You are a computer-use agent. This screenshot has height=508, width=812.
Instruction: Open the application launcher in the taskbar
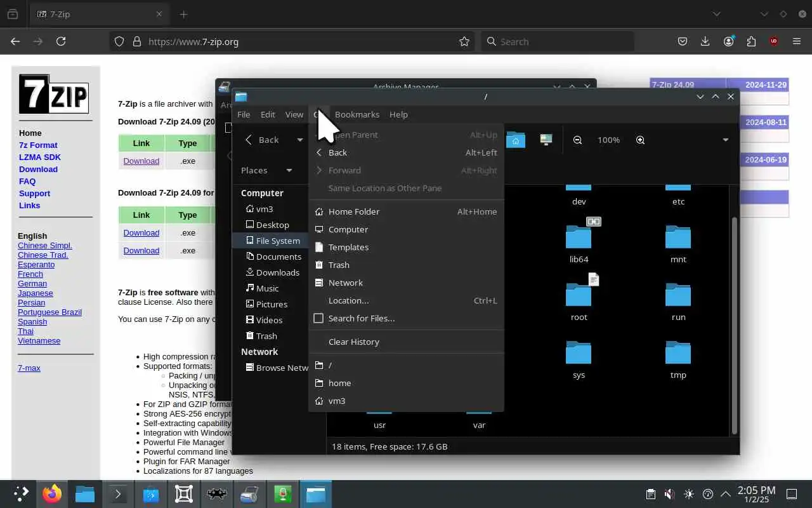click(20, 493)
